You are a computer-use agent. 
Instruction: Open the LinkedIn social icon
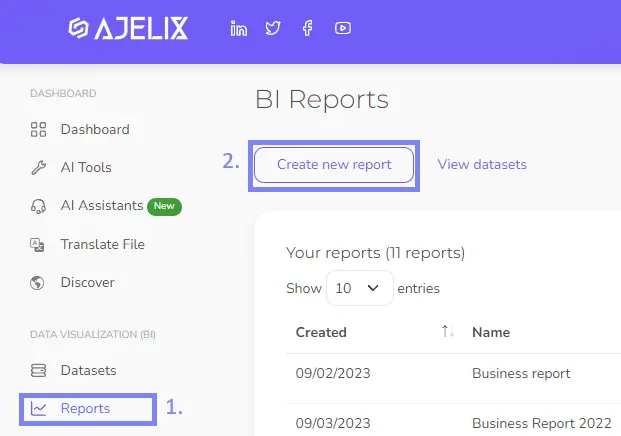pyautogui.click(x=239, y=28)
